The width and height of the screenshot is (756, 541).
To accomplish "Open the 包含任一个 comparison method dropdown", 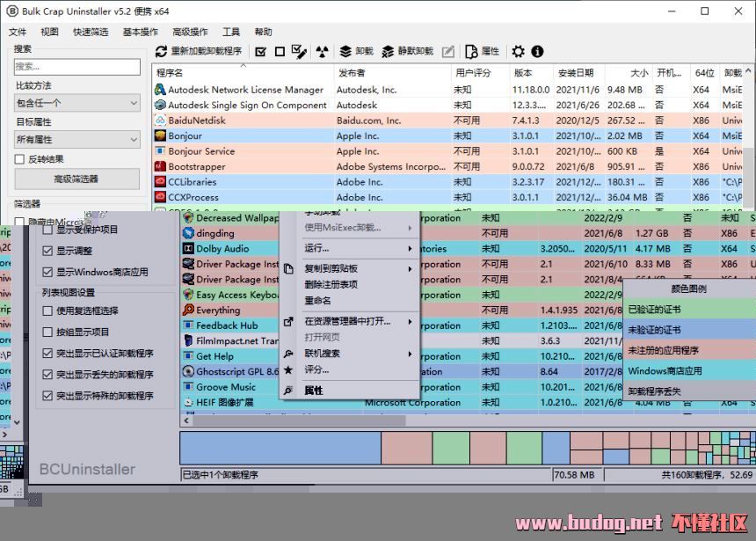I will pos(76,104).
